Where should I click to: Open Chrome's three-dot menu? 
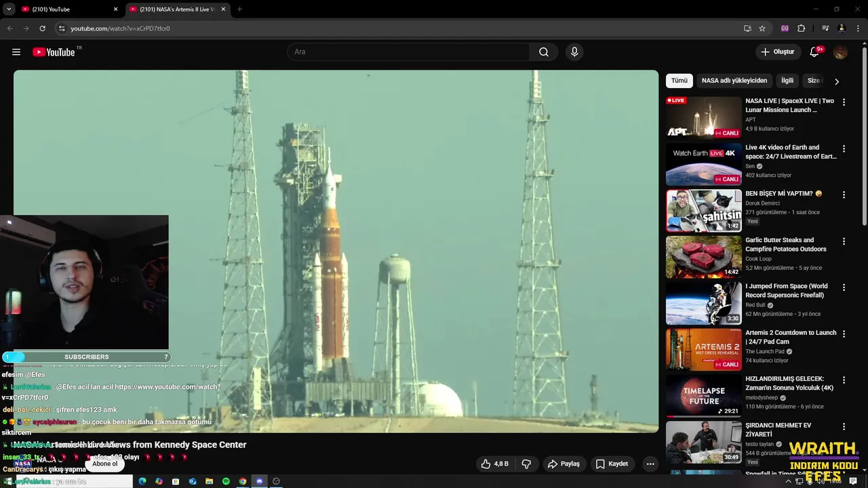tap(858, 28)
